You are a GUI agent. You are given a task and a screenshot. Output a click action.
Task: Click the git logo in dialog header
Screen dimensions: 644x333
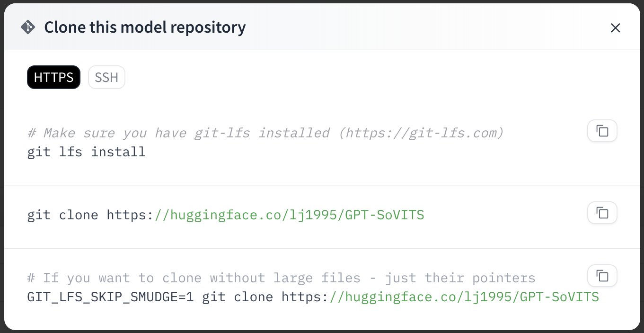pyautogui.click(x=28, y=27)
